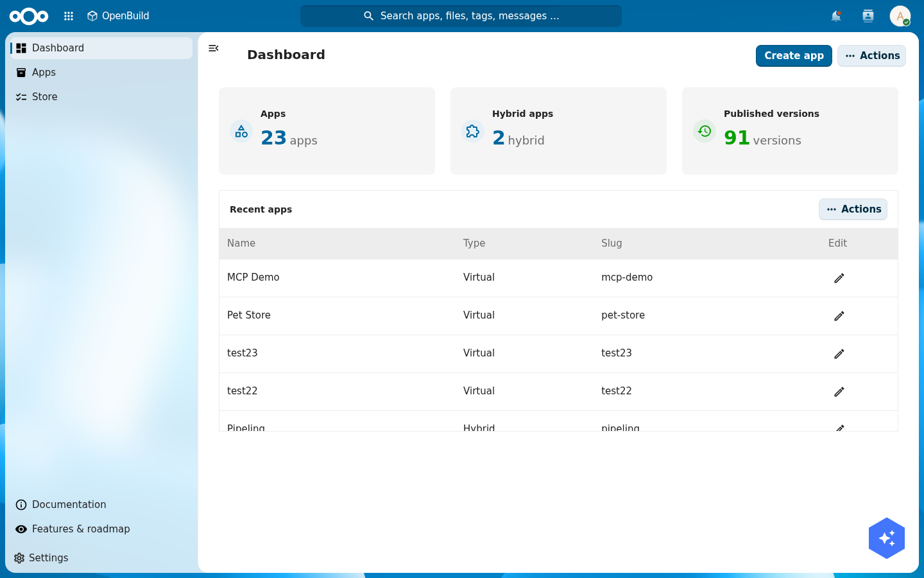Open Documentation in the sidebar
924x578 pixels.
[x=101, y=505]
